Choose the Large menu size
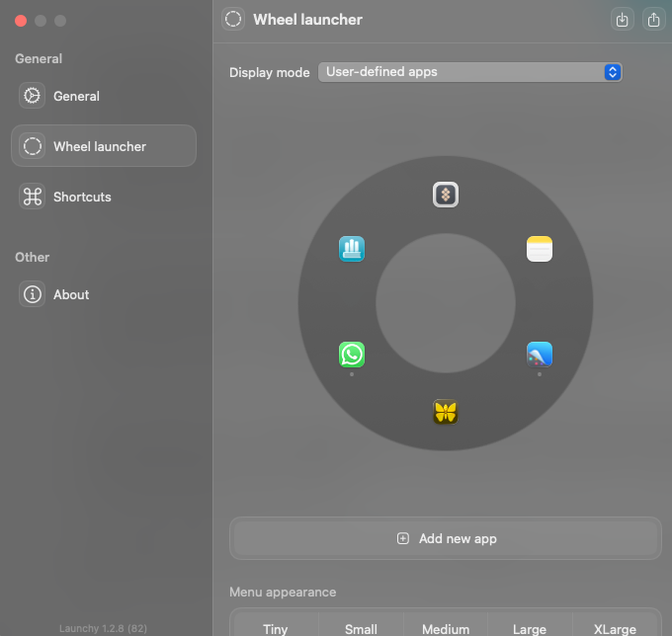 coord(530,629)
